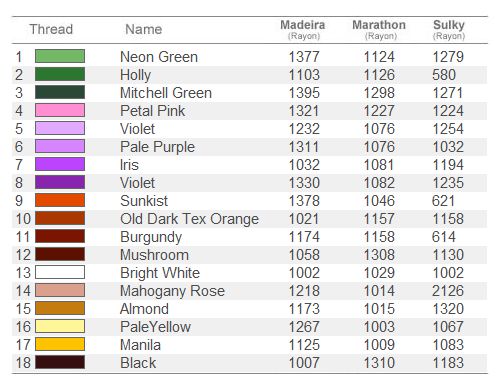The height and width of the screenshot is (384, 500).
Task: Click the Thread column header
Action: point(51,29)
